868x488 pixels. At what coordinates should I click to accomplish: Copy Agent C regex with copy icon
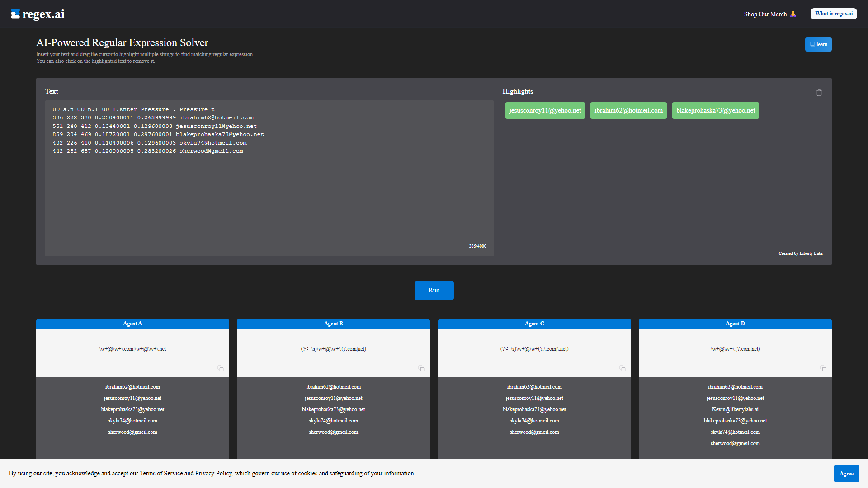click(623, 368)
